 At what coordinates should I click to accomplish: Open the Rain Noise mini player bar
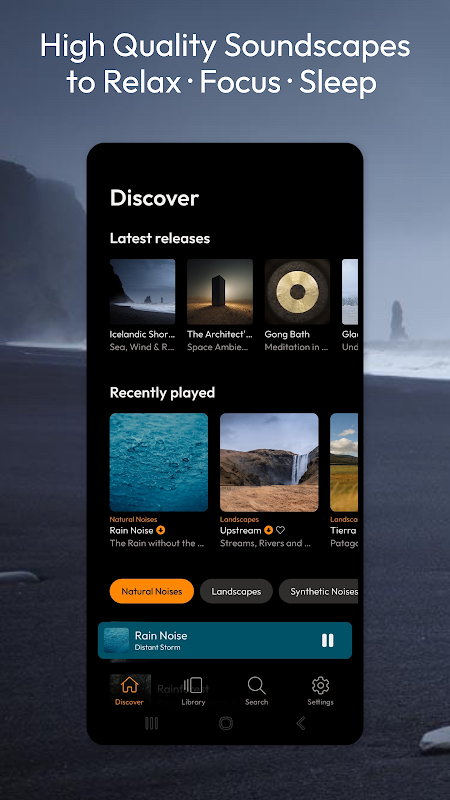pos(225,640)
